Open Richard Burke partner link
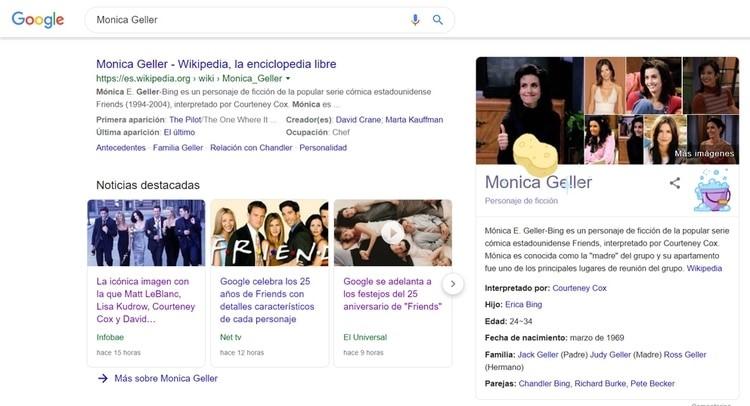 [x=600, y=384]
